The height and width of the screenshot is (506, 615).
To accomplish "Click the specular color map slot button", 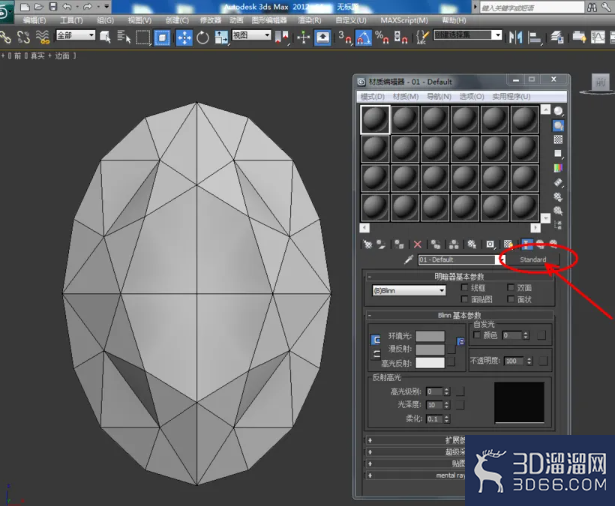I will [x=451, y=362].
